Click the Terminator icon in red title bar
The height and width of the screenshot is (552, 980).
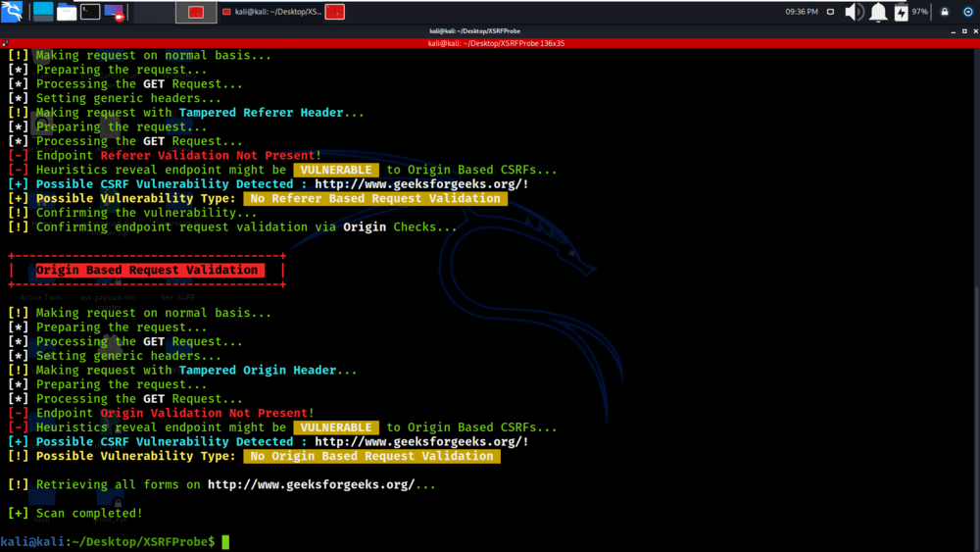tap(5, 43)
